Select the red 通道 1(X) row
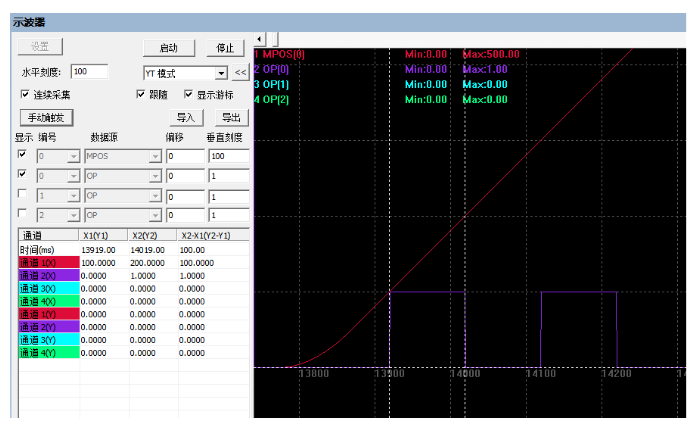This screenshot has width=697, height=428. click(49, 263)
